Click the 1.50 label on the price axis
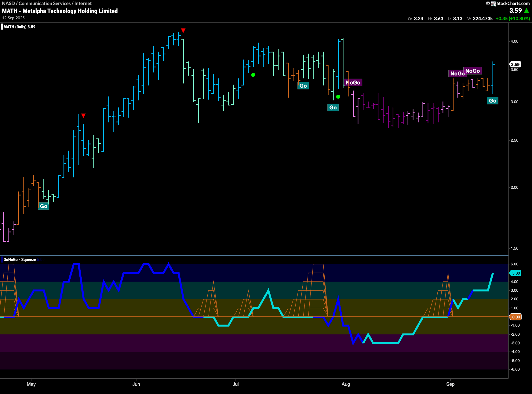 coord(515,248)
